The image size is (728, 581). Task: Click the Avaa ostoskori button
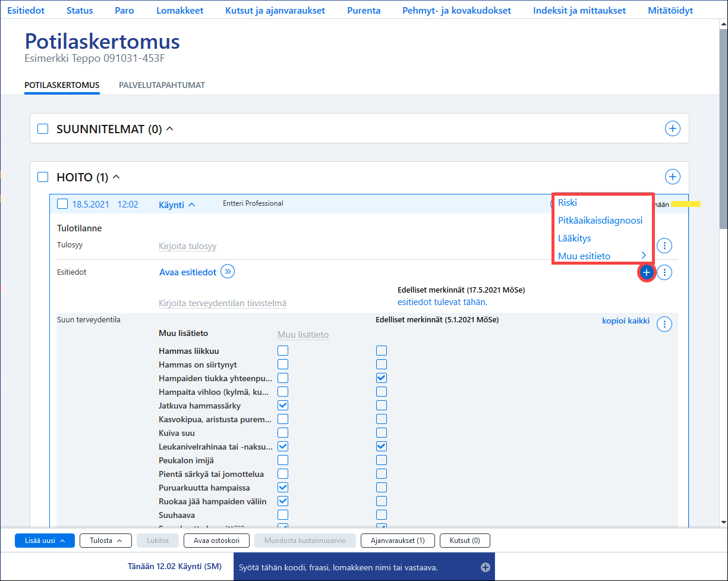pyautogui.click(x=216, y=541)
